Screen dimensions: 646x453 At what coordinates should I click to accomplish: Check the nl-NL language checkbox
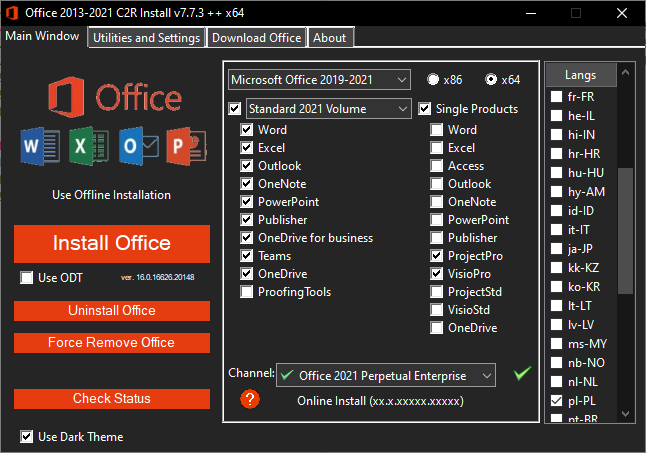(x=557, y=382)
